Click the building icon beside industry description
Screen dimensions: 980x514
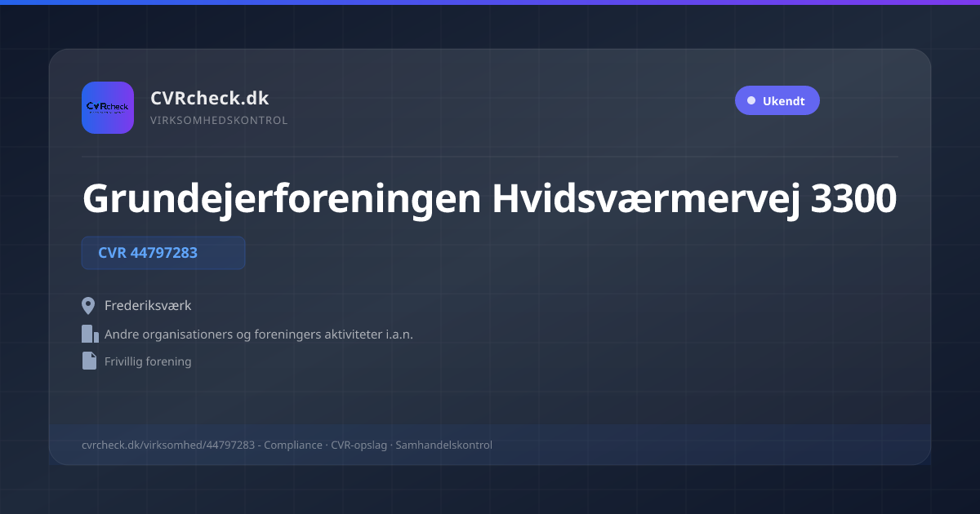[90, 334]
